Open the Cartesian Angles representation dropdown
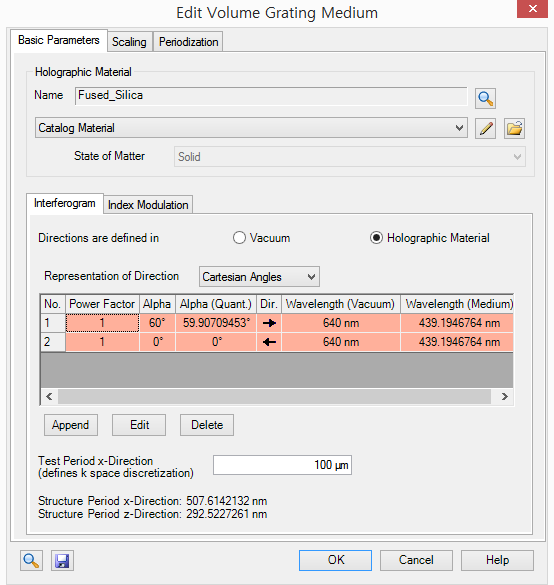 click(x=259, y=277)
